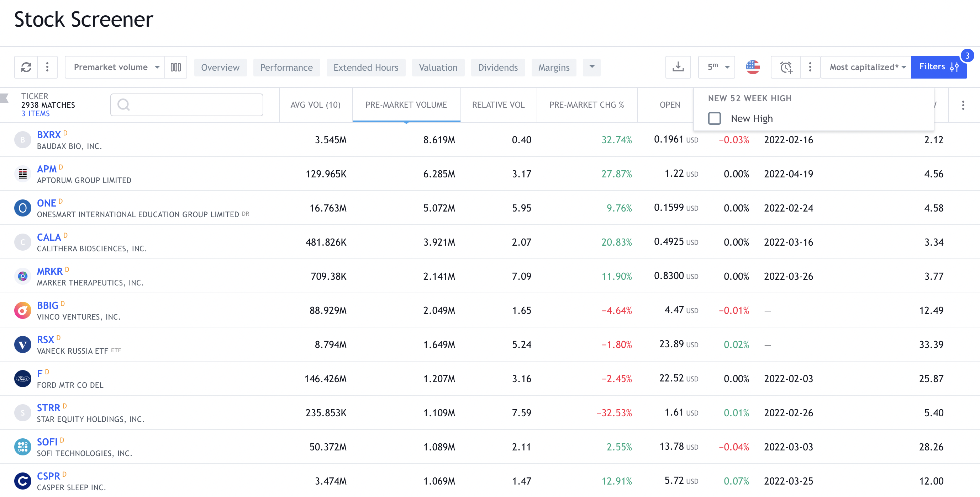The width and height of the screenshot is (980, 497).
Task: Click the Casper Sleep logo icon
Action: (x=22, y=481)
